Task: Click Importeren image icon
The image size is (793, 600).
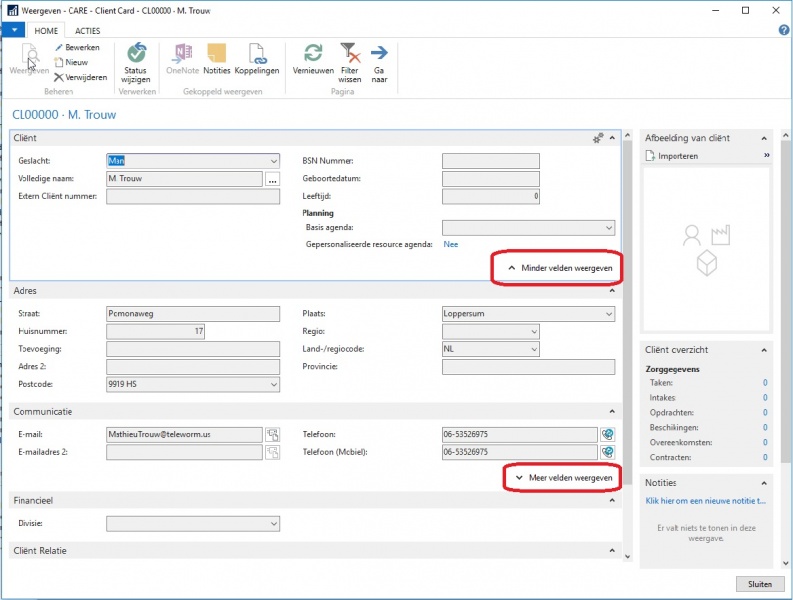Action: [650, 156]
